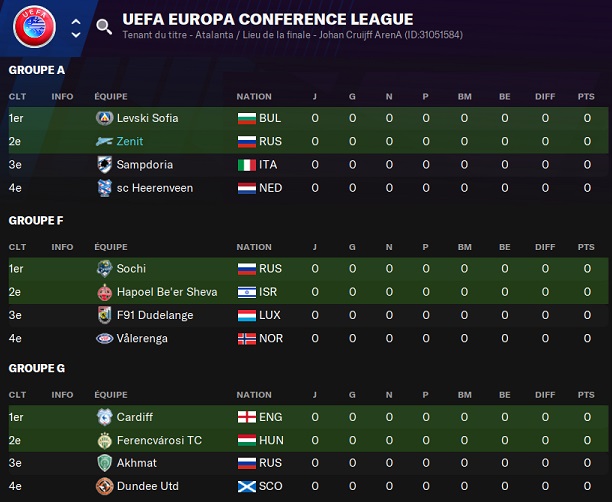Open the search magnifying glass
This screenshot has height=502, width=612.
point(104,27)
